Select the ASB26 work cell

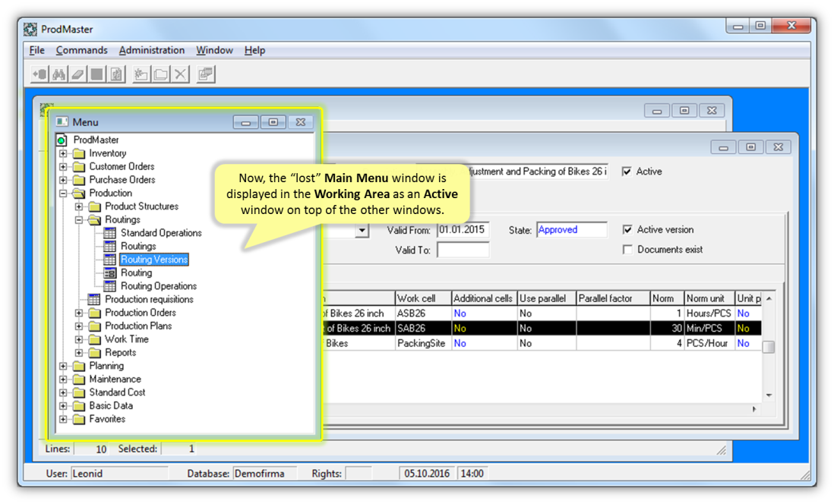423,313
